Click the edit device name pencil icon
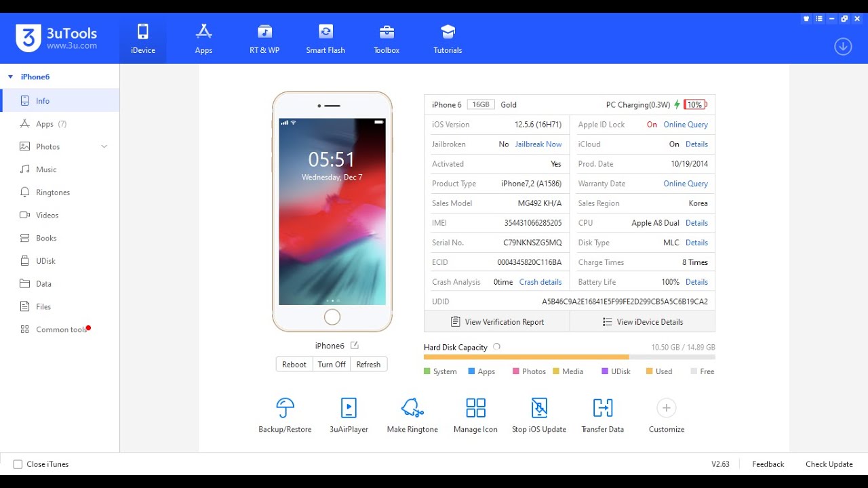Image resolution: width=868 pixels, height=488 pixels. pos(354,346)
